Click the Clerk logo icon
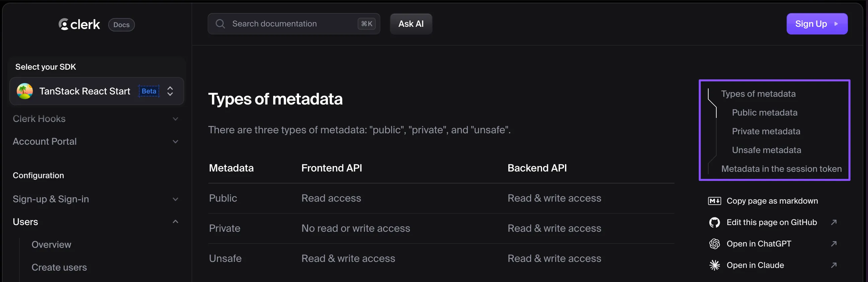 (x=63, y=24)
